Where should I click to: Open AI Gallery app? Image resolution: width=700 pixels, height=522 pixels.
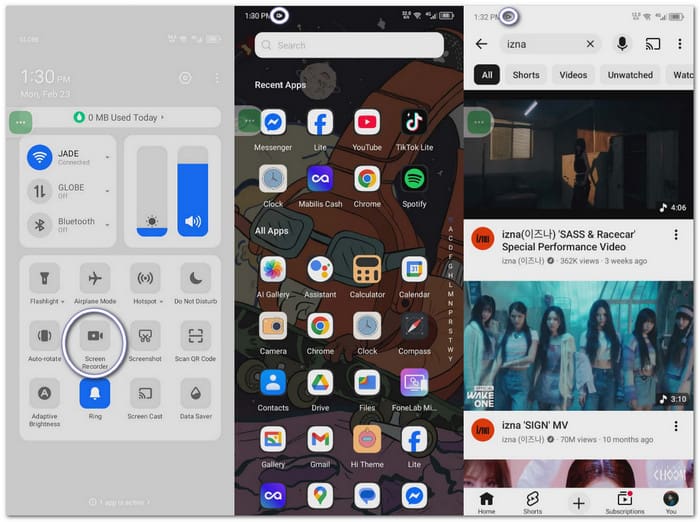tap(273, 269)
